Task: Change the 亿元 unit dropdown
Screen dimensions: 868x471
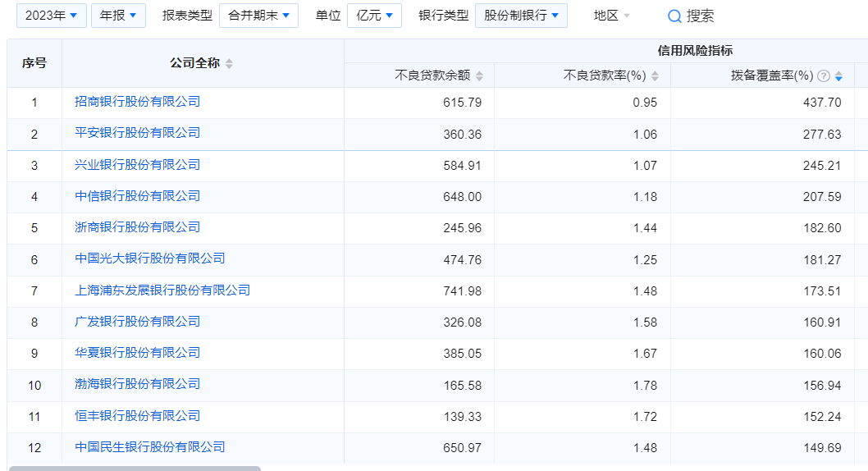Action: (x=374, y=16)
